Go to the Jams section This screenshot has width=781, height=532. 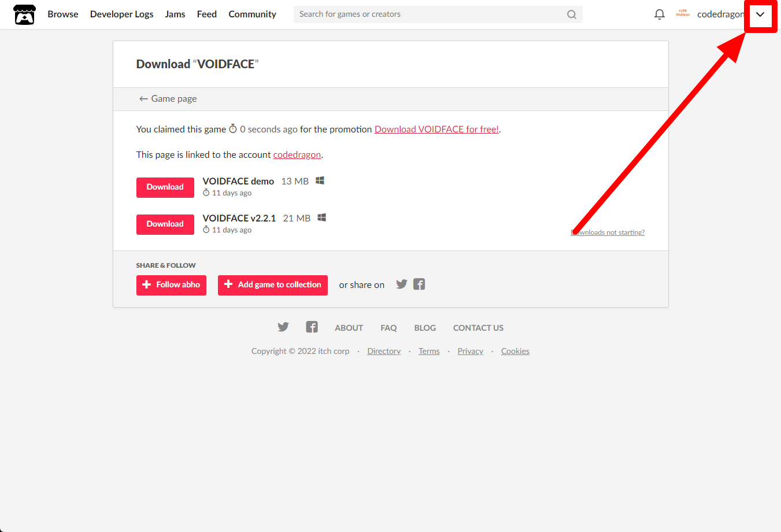point(175,14)
